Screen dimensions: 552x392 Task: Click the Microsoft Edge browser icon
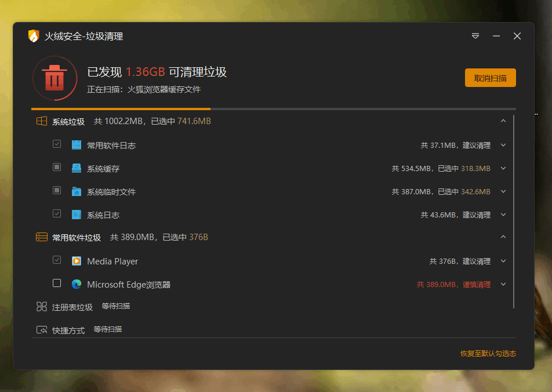[x=77, y=284]
